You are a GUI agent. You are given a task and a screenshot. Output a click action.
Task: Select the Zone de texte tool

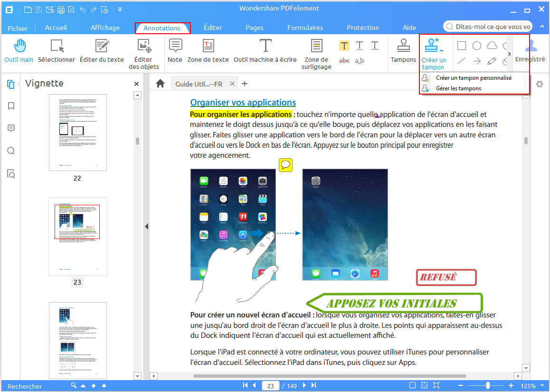(x=208, y=51)
